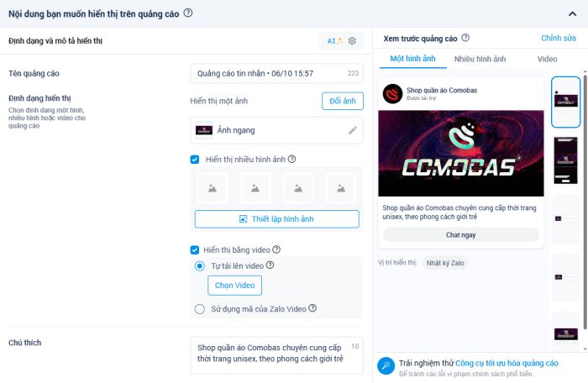Click help icon beside Hiển thị nhiều hình ảnh

tap(291, 159)
